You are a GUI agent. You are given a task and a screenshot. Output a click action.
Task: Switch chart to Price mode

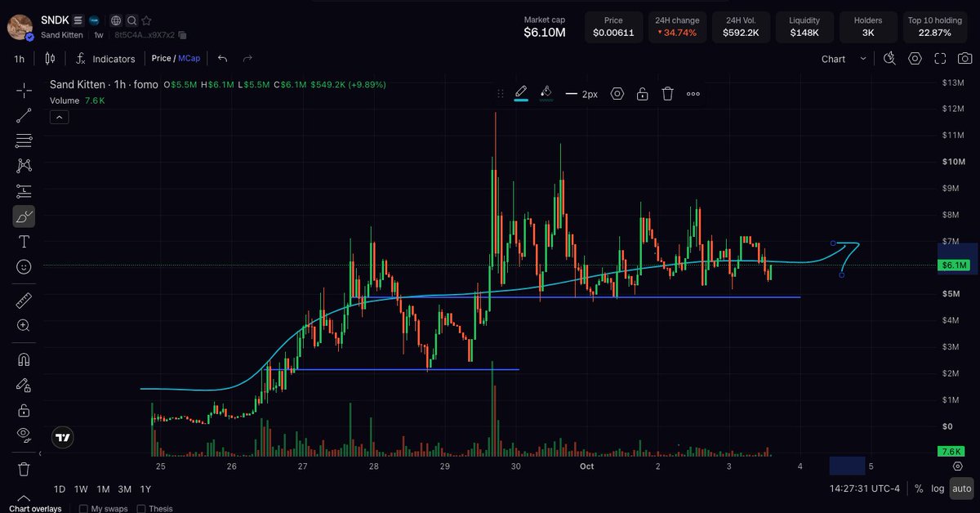point(162,59)
